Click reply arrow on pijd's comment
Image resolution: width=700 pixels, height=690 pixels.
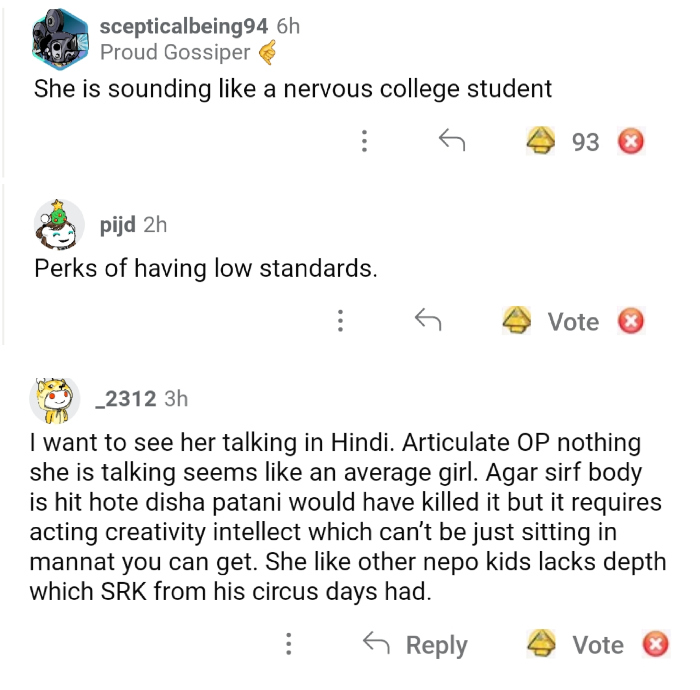click(428, 321)
